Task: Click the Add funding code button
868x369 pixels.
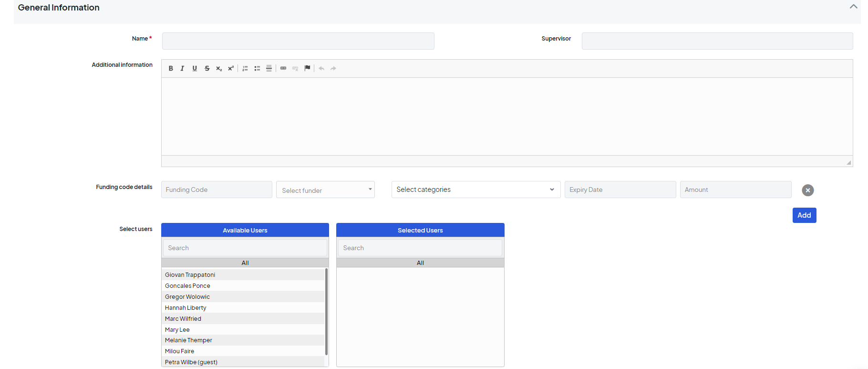Action: pyautogui.click(x=804, y=215)
